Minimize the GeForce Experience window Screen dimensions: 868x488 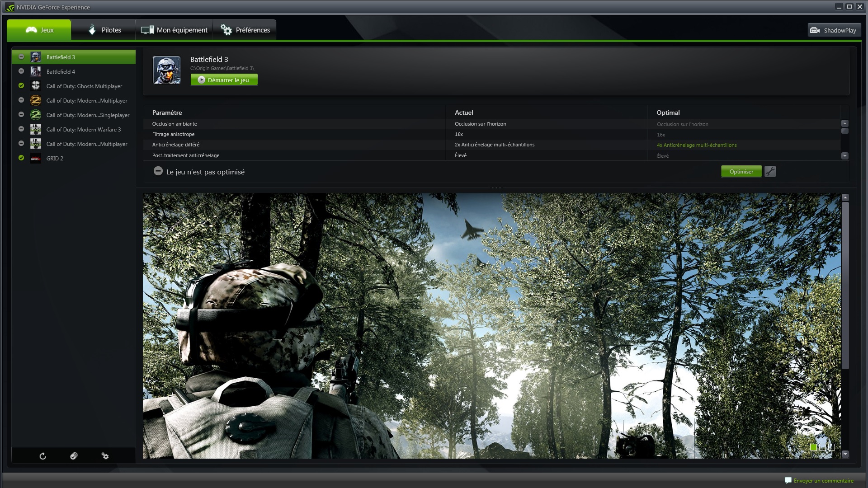[839, 7]
